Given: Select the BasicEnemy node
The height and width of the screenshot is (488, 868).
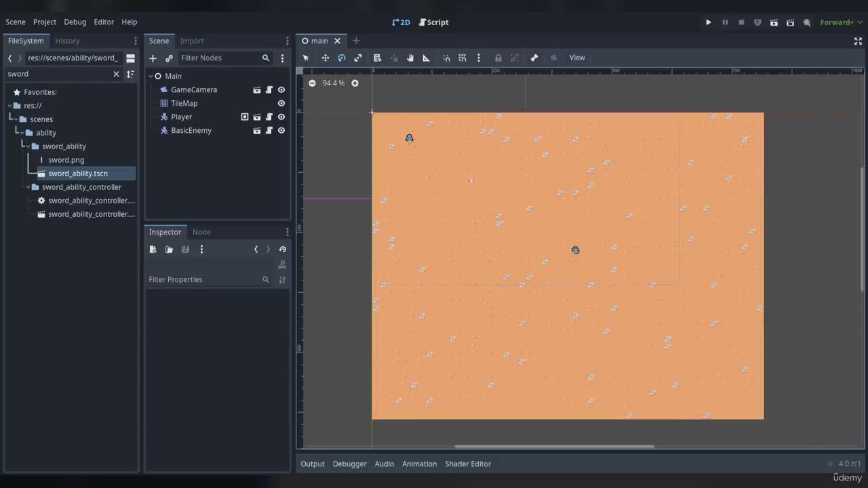Looking at the screenshot, I should click(191, 130).
